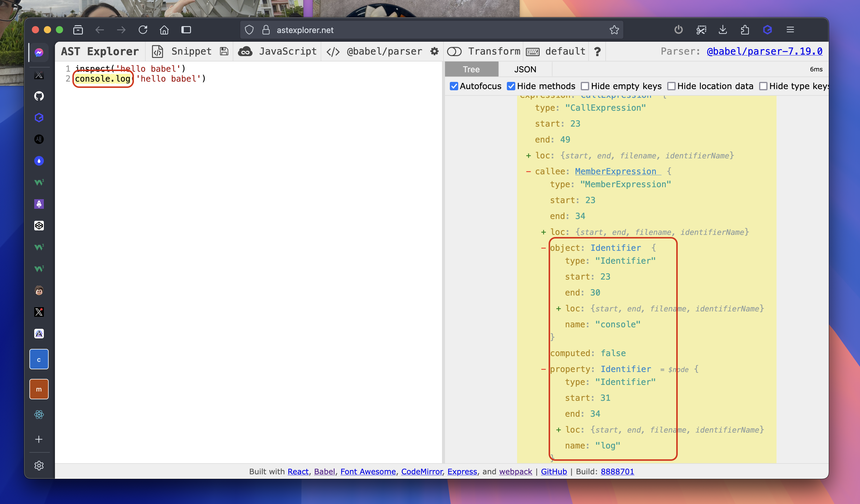
Task: Uncheck the Autofocus checkbox
Action: [x=454, y=86]
